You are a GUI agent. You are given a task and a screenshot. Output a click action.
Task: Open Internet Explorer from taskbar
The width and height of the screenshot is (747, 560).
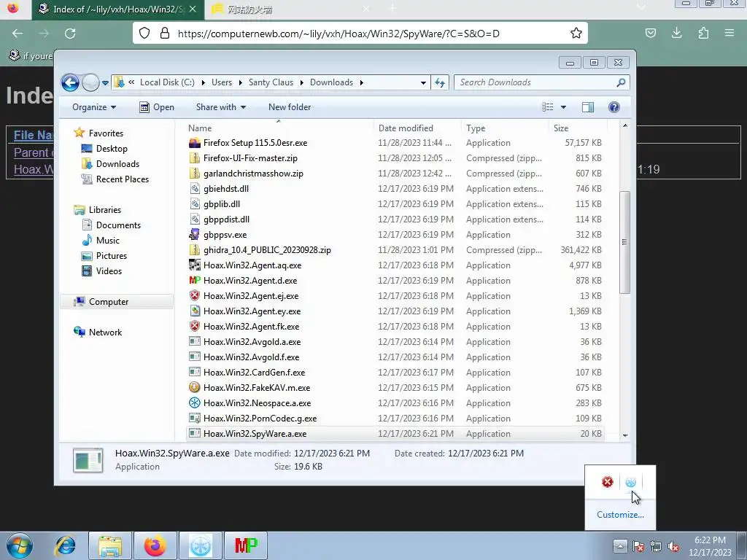[x=65, y=545]
